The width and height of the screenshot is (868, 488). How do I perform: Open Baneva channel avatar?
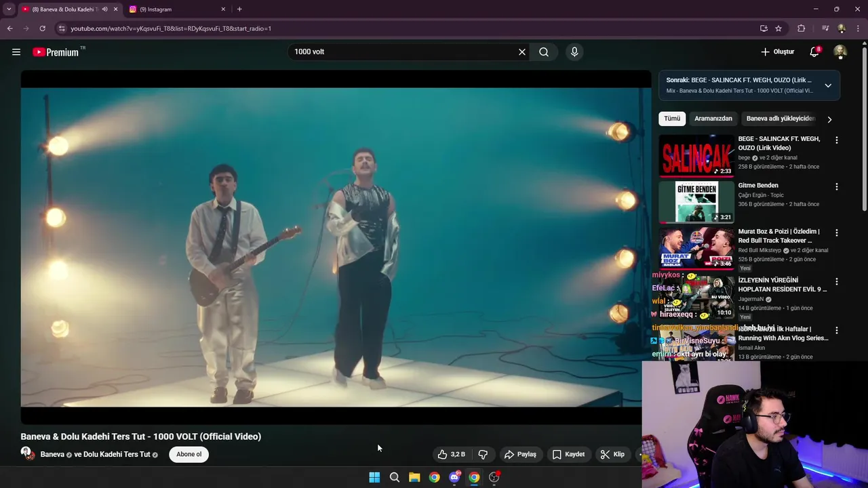coord(28,453)
